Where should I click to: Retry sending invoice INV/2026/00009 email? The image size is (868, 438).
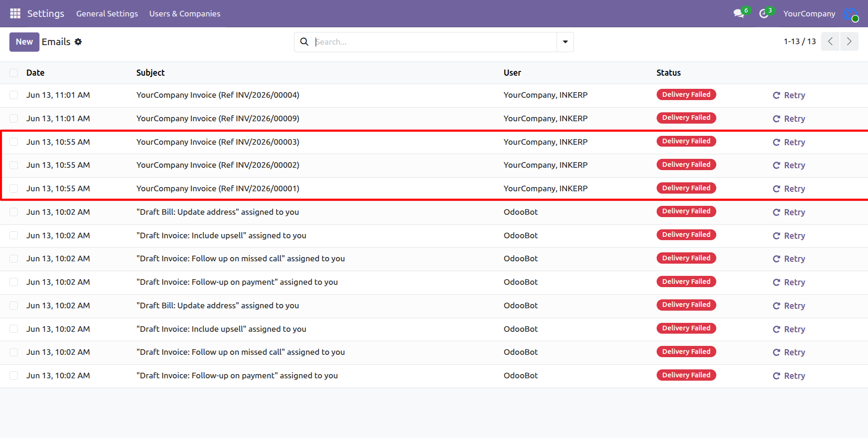click(x=789, y=119)
